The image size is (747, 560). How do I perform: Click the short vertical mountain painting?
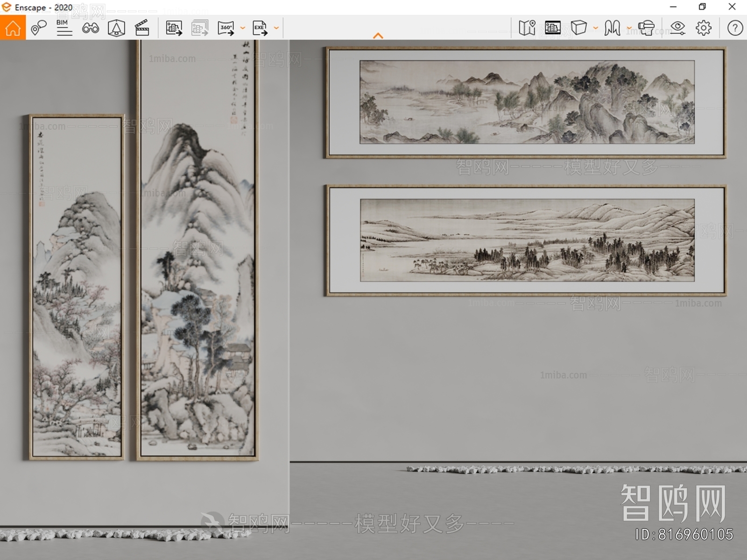click(76, 287)
